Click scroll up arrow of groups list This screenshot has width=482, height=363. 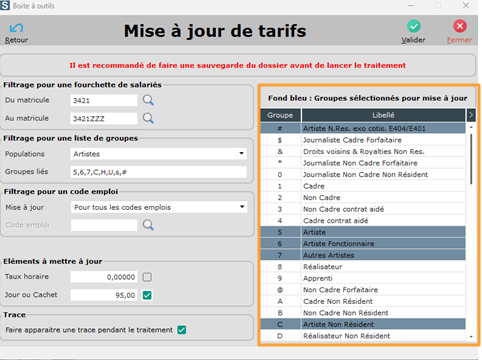click(x=471, y=128)
